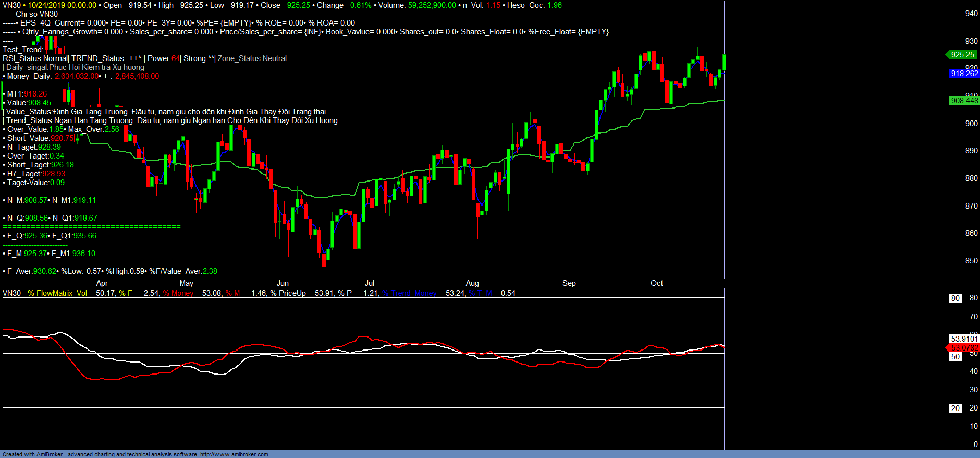Click the Apr label on the time axis

pos(102,283)
